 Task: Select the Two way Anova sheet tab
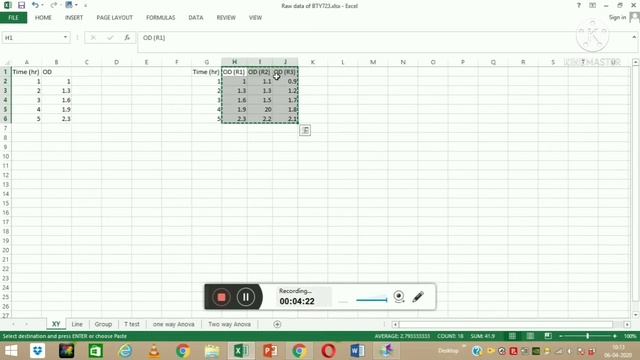click(229, 324)
